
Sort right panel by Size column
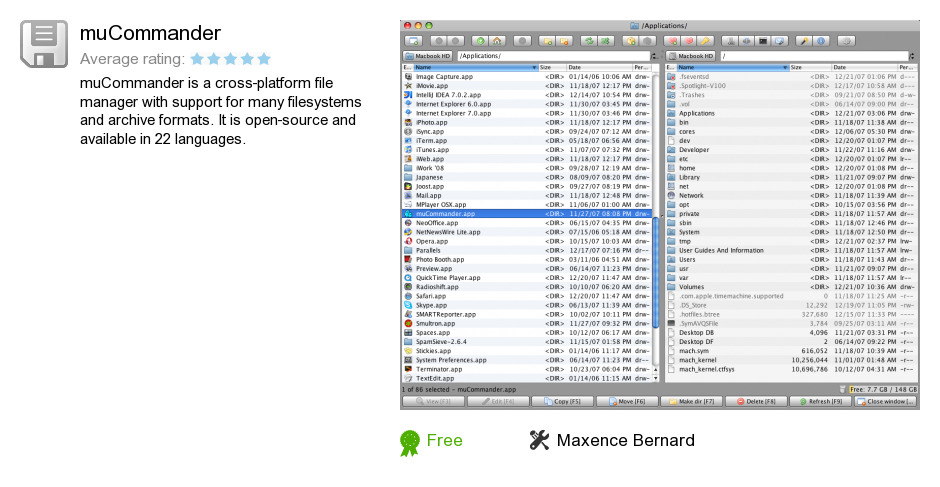click(x=810, y=68)
